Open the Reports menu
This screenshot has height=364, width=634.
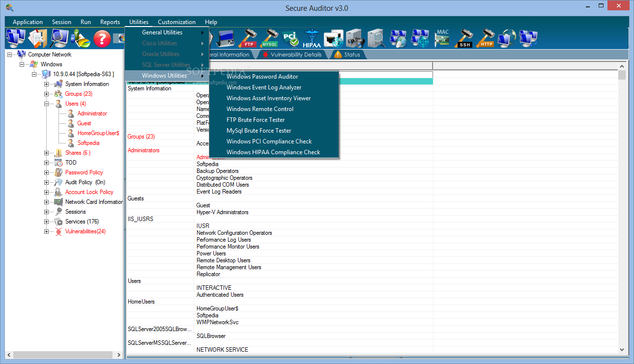(x=110, y=22)
